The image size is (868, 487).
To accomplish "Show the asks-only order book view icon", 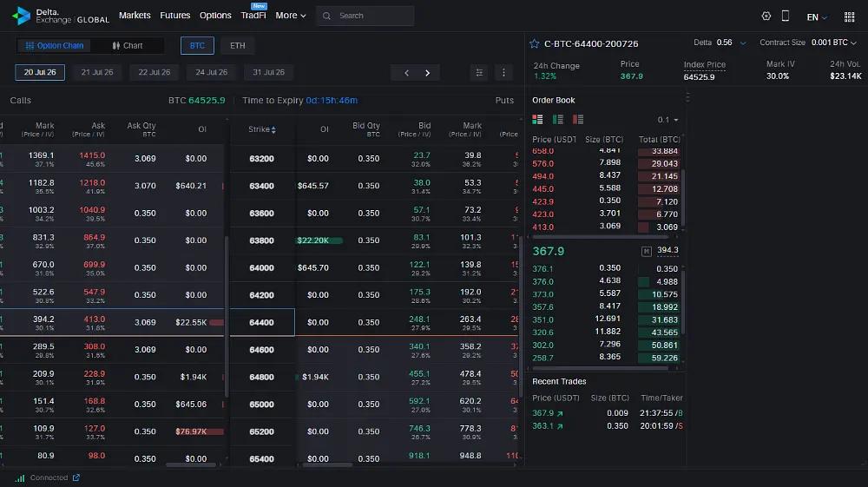I will pyautogui.click(x=578, y=120).
